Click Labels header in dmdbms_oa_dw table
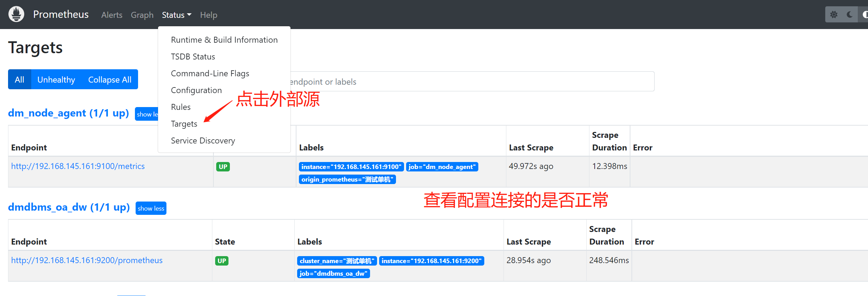868x296 pixels. (310, 242)
